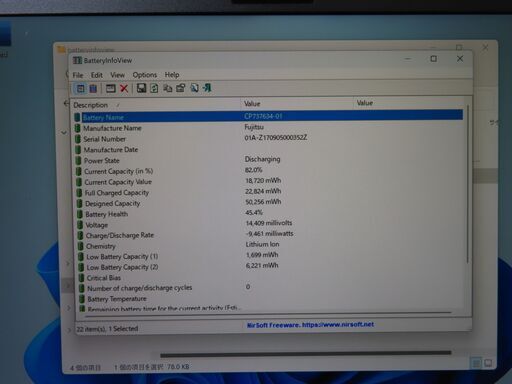
Task: Sort by the Description column header
Action: 156,105
